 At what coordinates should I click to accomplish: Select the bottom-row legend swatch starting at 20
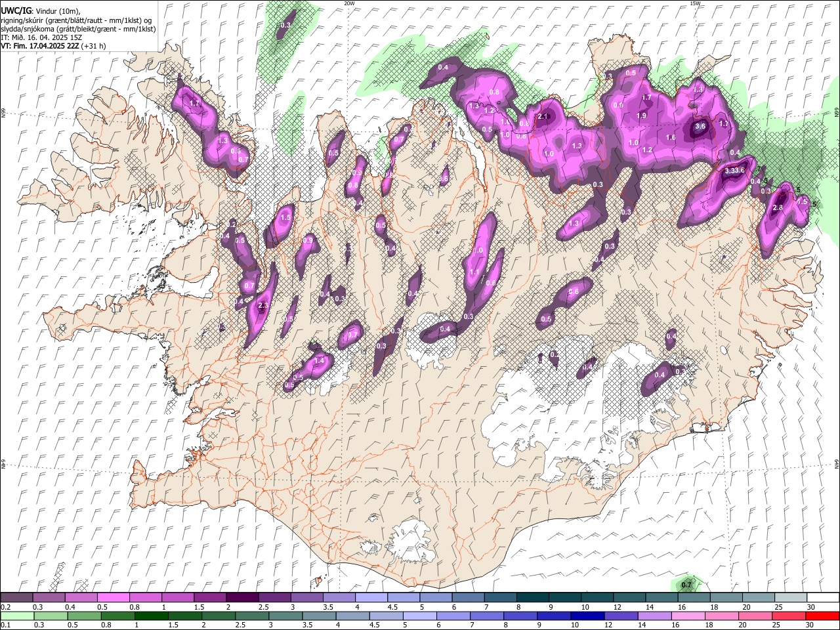756,616
